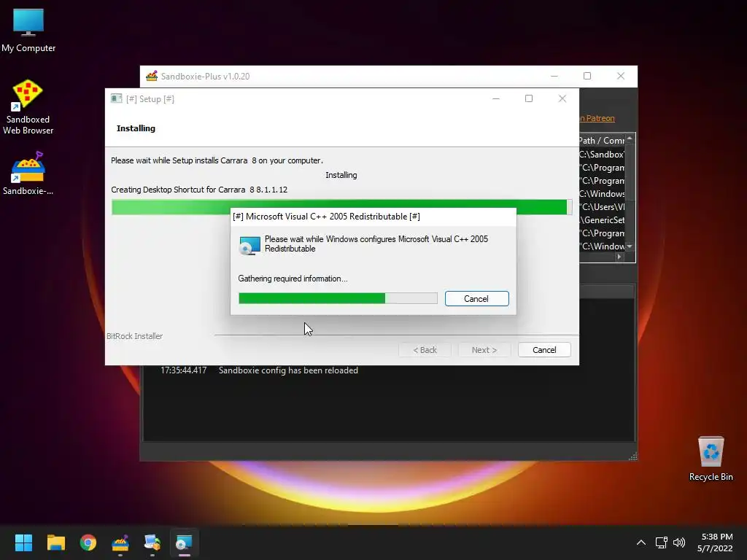Maximize the Sandboxie-Plus window

point(587,76)
